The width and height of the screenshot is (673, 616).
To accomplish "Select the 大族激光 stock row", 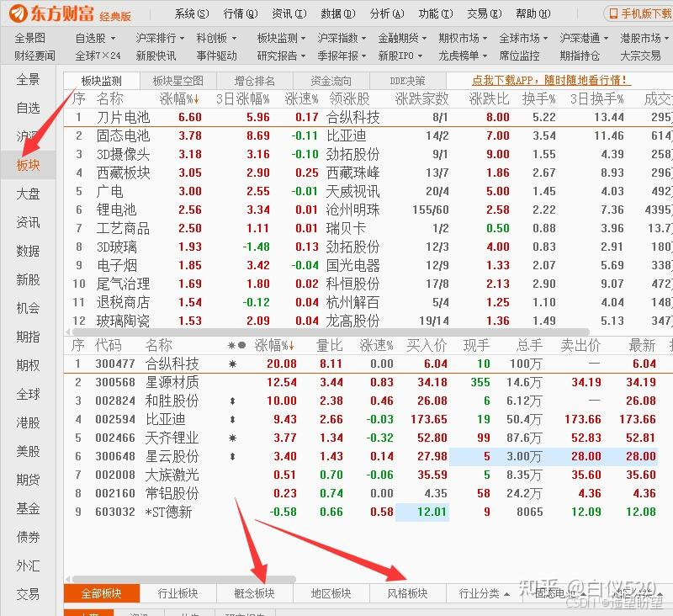I will [x=368, y=475].
